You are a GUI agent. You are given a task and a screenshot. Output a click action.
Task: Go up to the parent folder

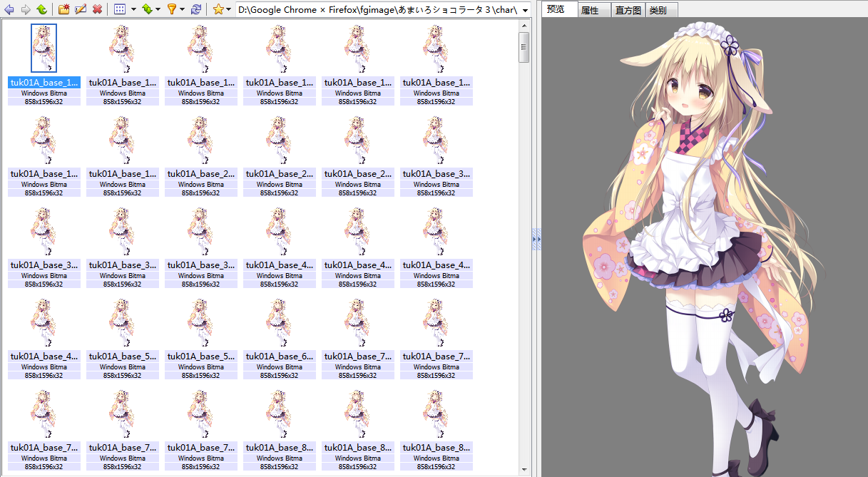coord(41,10)
